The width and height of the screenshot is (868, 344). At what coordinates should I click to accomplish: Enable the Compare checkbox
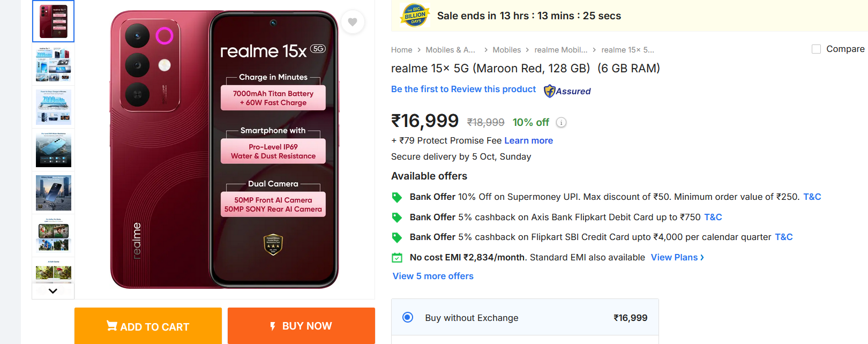(816, 48)
